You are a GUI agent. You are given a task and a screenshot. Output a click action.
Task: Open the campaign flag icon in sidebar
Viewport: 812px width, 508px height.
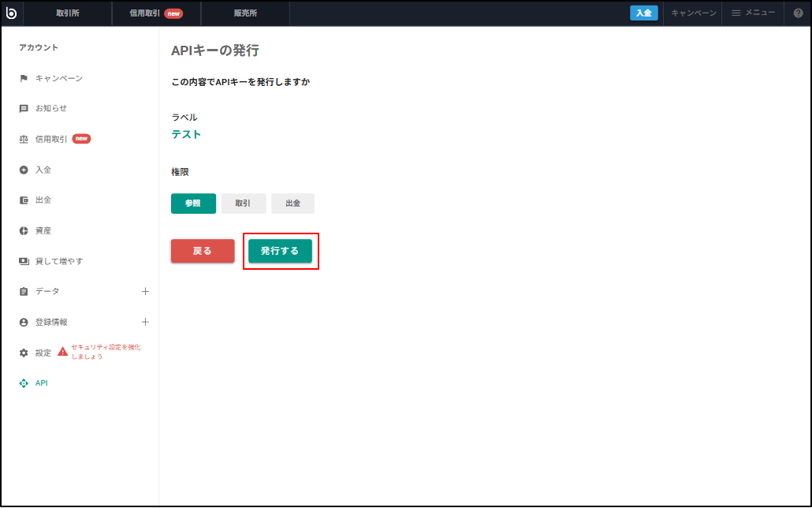tap(24, 77)
